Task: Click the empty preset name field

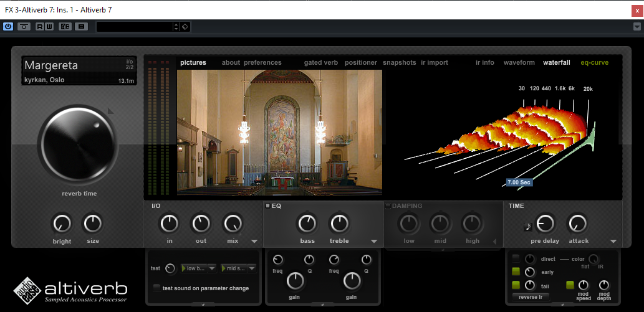Action: coord(135,27)
